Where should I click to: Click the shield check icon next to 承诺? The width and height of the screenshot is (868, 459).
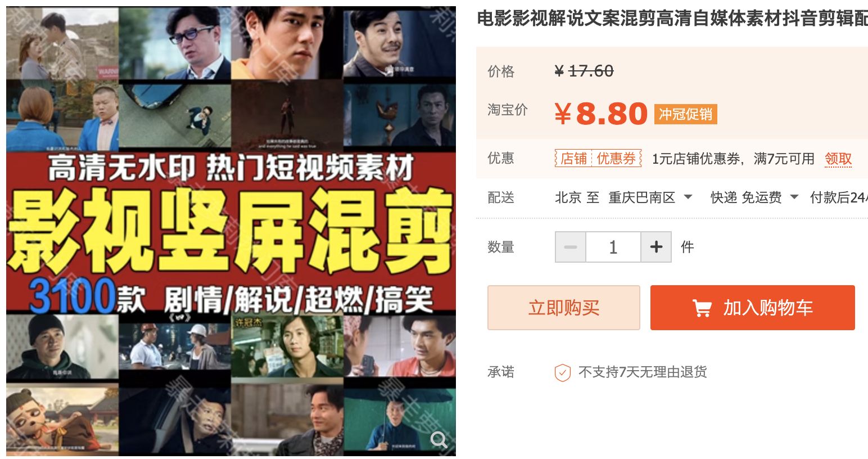coord(563,372)
